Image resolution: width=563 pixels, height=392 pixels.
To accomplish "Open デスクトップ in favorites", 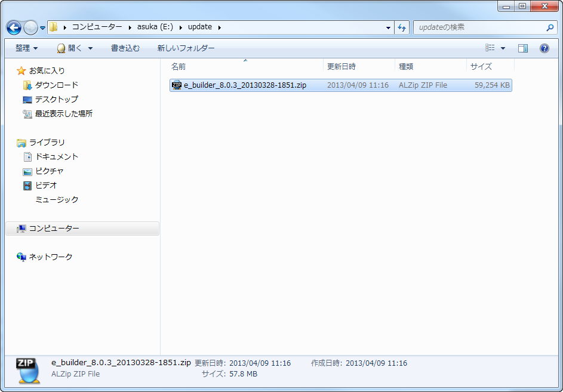I will click(x=57, y=99).
